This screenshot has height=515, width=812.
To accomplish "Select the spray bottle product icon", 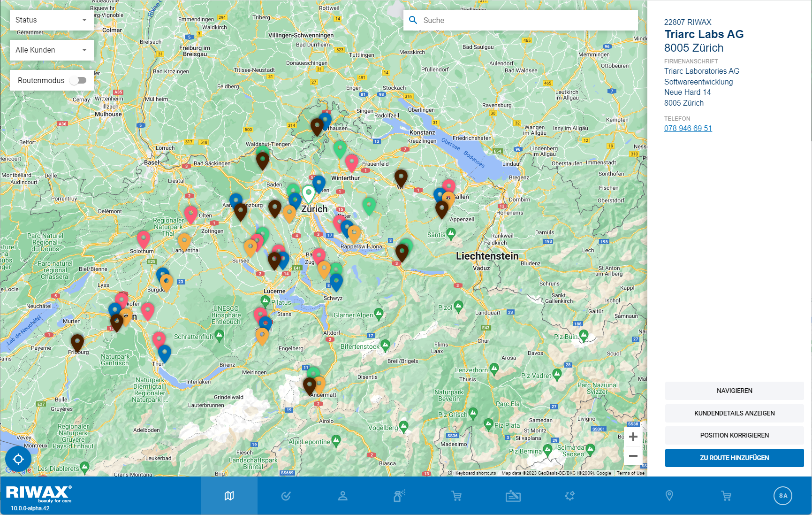I will click(x=399, y=495).
